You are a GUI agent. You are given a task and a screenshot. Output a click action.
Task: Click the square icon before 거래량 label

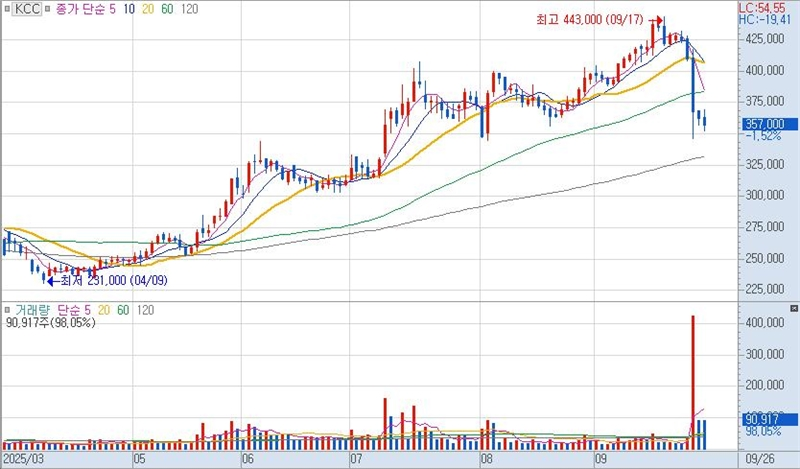click(x=8, y=311)
